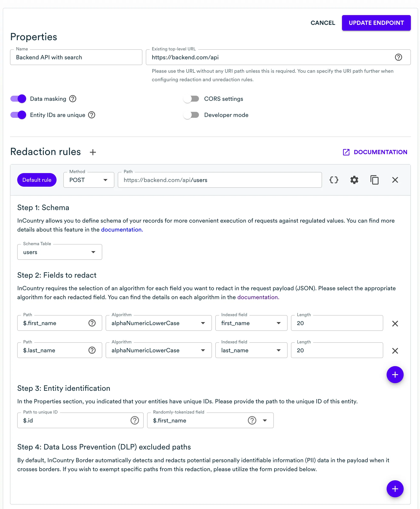This screenshot has height=509, width=420.
Task: Open Algorithm dropdown for $.last_name row
Action: [x=159, y=350]
